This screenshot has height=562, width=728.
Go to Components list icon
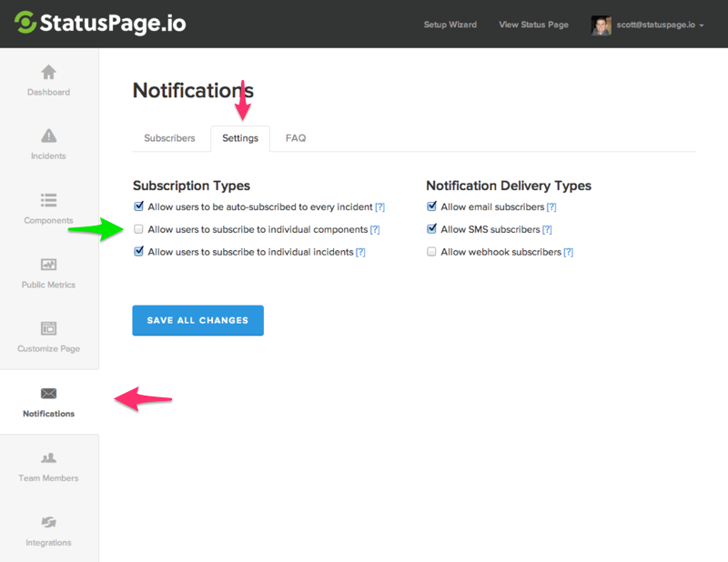[48, 200]
